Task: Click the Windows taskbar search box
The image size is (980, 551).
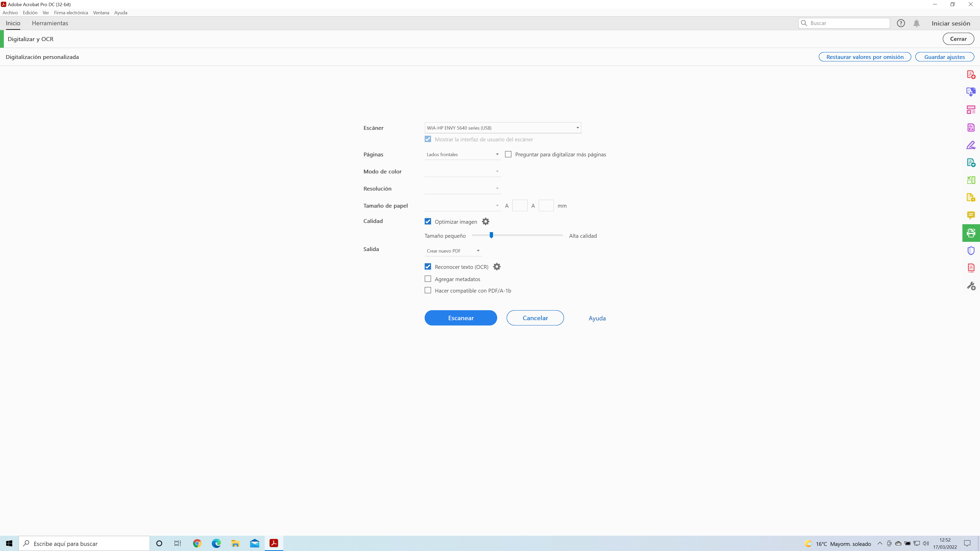Action: coord(84,543)
